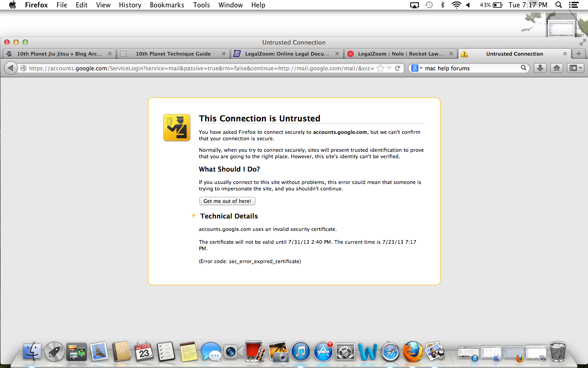Open the File menu
Viewport: 588px width, 368px height.
pyautogui.click(x=62, y=5)
